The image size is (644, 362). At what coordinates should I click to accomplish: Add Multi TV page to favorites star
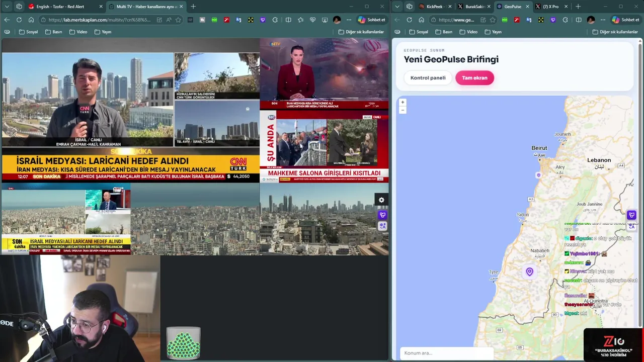178,20
